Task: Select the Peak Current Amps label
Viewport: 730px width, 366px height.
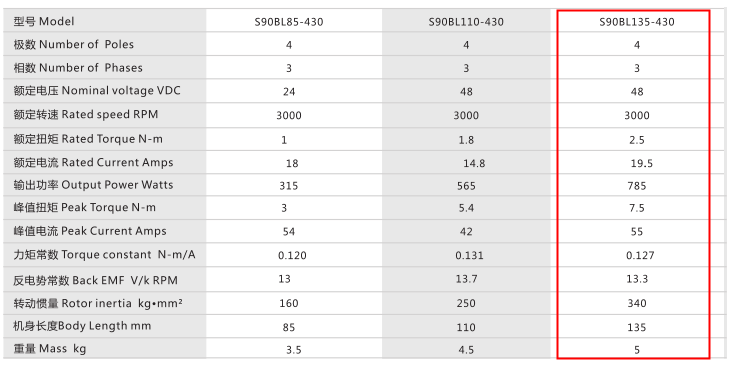Action: pyautogui.click(x=90, y=231)
